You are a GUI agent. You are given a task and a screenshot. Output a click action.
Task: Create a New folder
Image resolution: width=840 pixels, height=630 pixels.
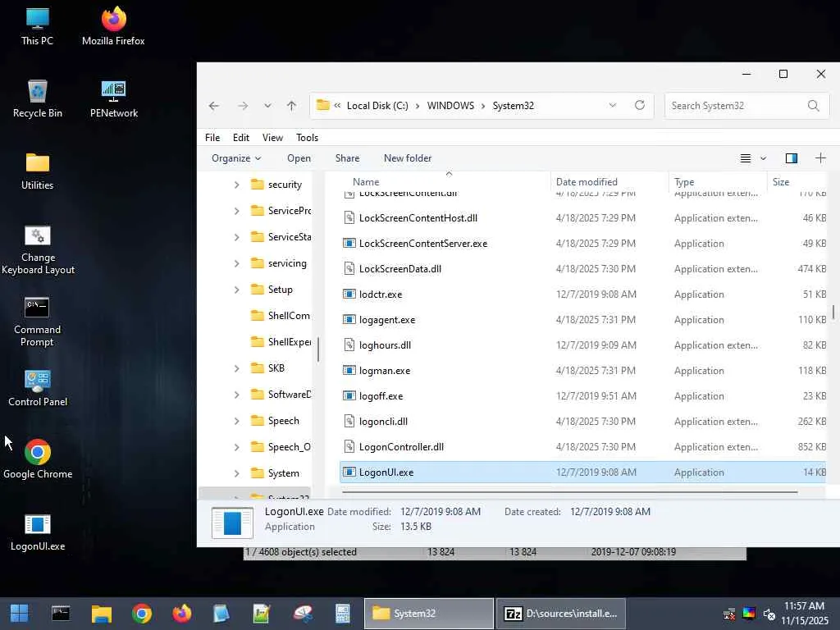click(x=408, y=158)
